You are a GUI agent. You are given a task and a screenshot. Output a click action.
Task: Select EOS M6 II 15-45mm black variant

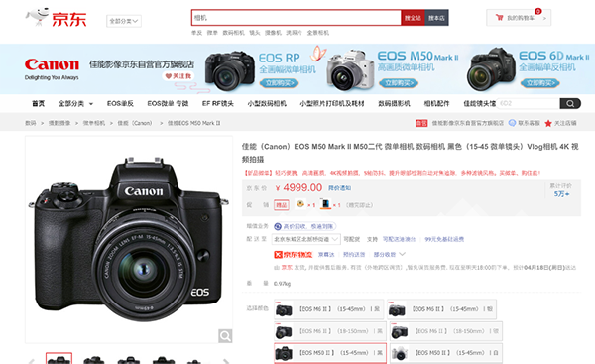click(328, 309)
